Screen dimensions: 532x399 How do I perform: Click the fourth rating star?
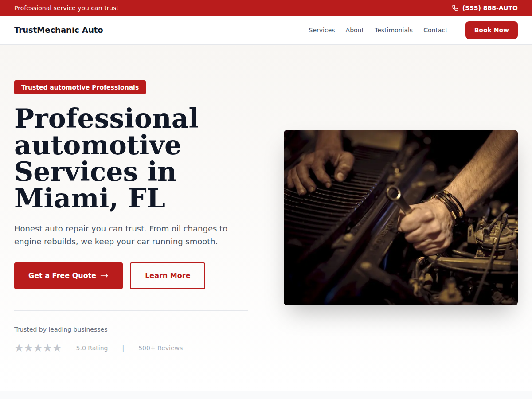point(47,348)
